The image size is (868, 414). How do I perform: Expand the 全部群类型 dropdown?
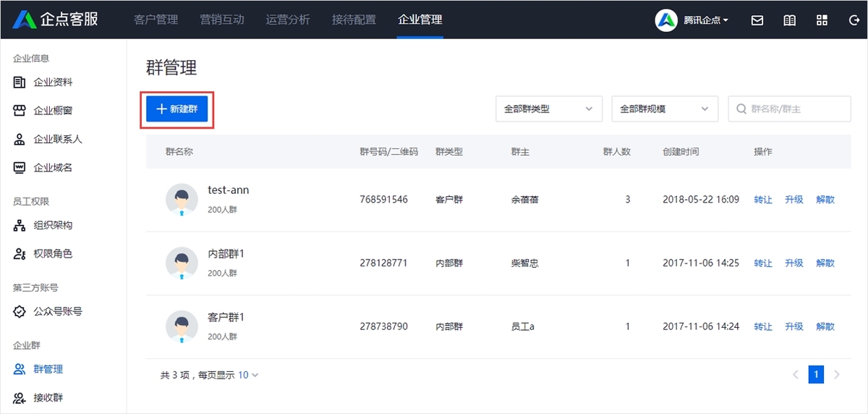click(x=549, y=109)
